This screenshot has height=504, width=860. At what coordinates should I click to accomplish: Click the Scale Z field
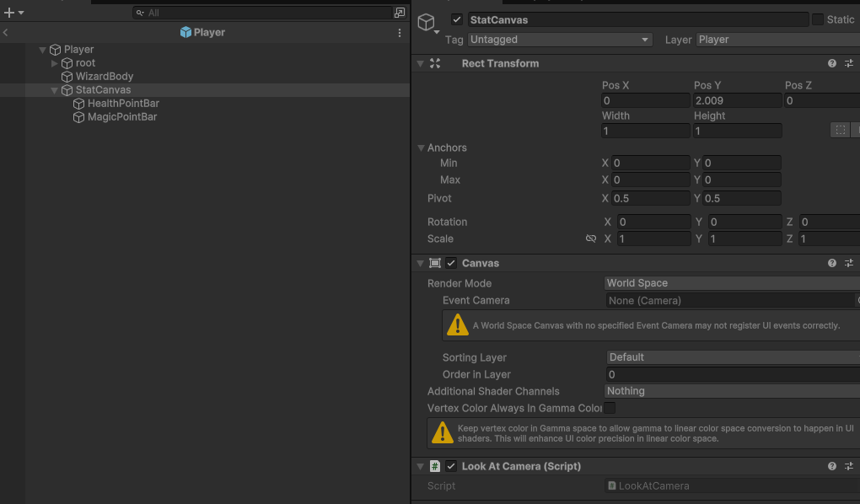[x=830, y=239]
